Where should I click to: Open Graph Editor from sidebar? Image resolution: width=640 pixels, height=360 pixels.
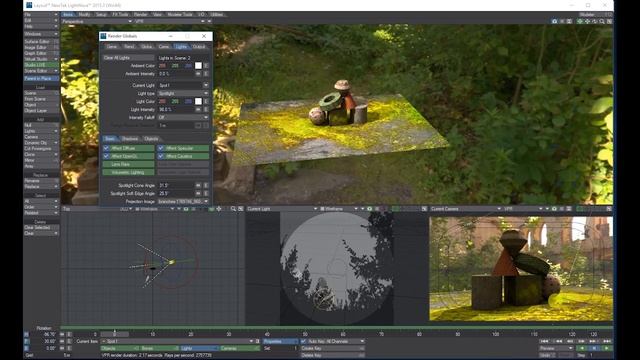point(41,53)
